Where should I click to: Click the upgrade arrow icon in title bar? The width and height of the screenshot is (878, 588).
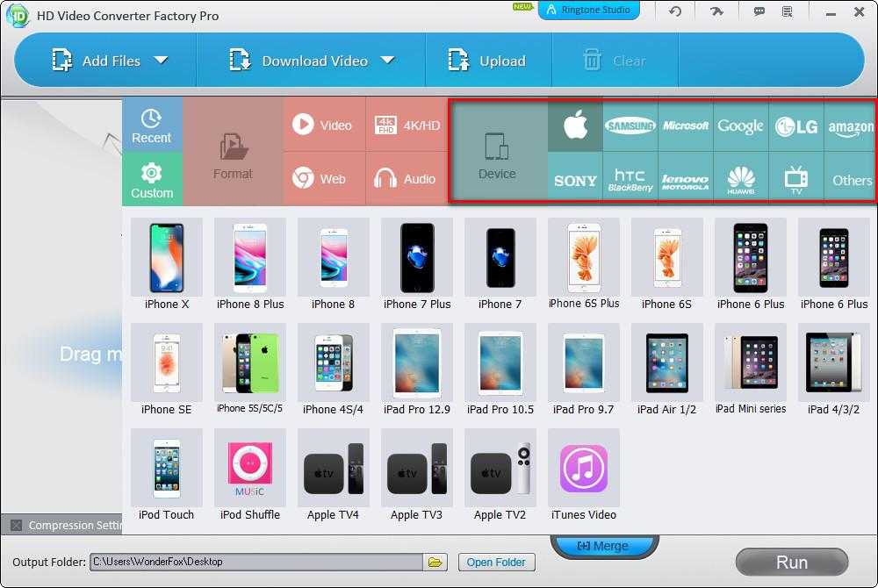pos(716,11)
